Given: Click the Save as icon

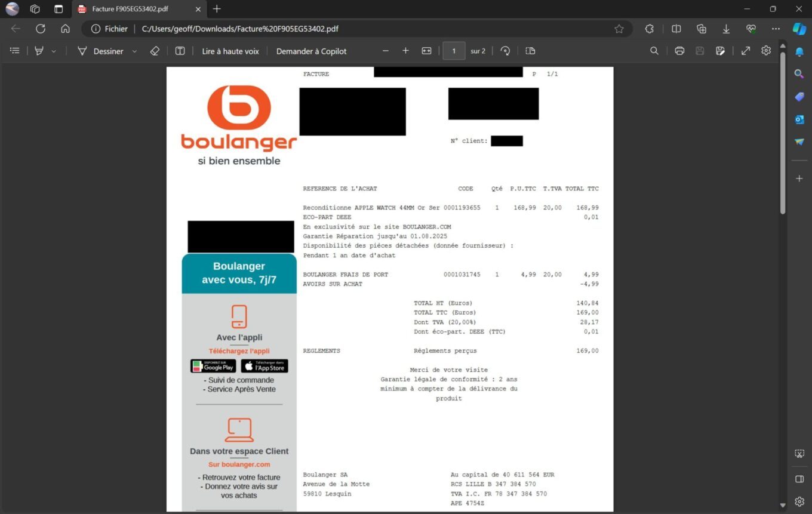Looking at the screenshot, I should coord(721,51).
